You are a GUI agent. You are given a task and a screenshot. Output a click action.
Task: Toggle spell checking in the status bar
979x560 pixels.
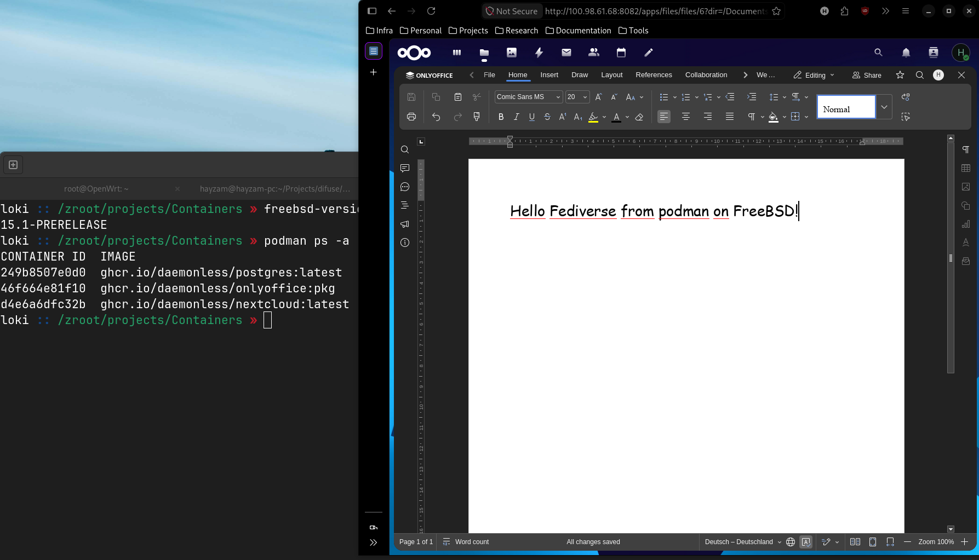pos(806,542)
